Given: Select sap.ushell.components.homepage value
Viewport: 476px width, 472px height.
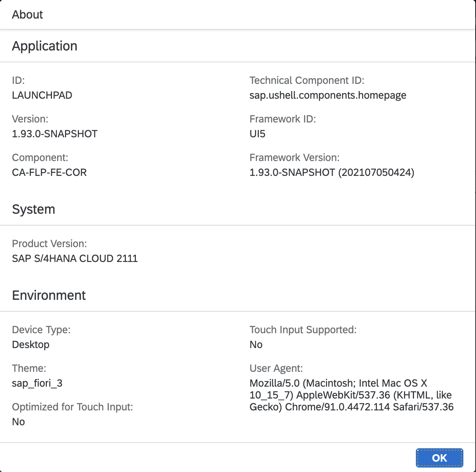Looking at the screenshot, I should [328, 95].
